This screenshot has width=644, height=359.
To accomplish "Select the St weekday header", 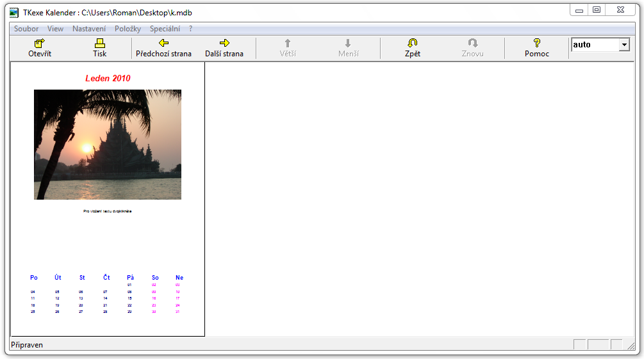I will click(x=82, y=278).
